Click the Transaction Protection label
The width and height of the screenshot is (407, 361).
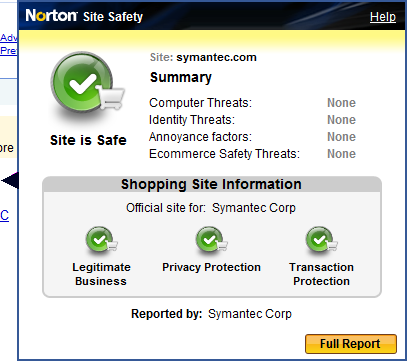[321, 274]
